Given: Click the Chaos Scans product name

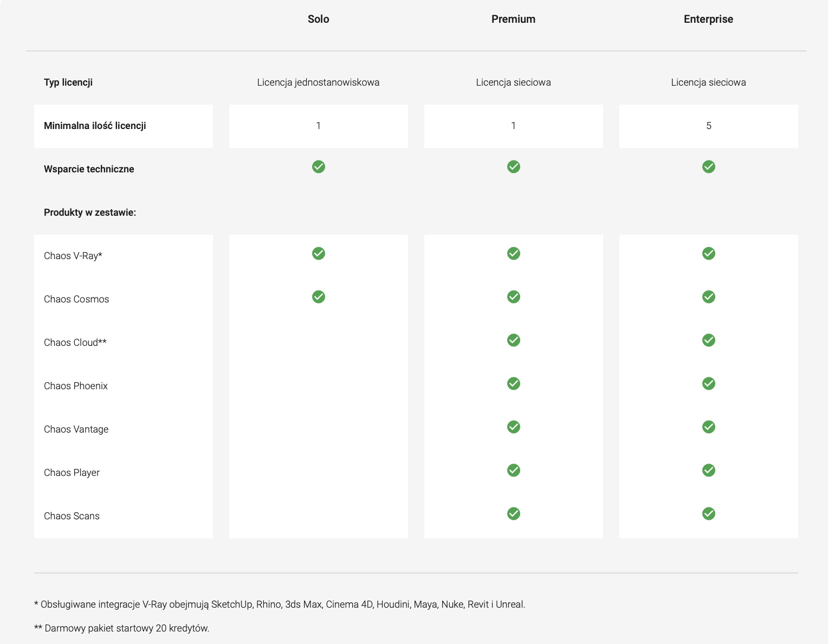Looking at the screenshot, I should click(x=72, y=516).
